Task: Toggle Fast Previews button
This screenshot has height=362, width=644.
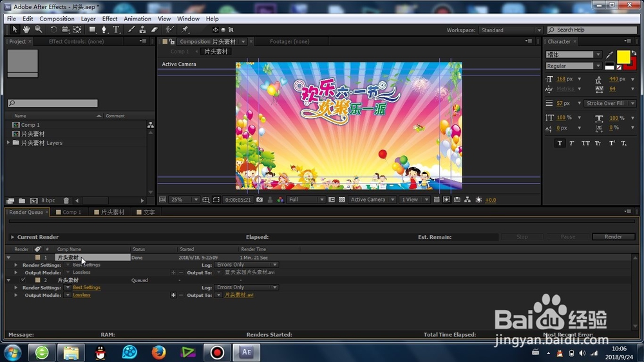Action: coord(446,200)
